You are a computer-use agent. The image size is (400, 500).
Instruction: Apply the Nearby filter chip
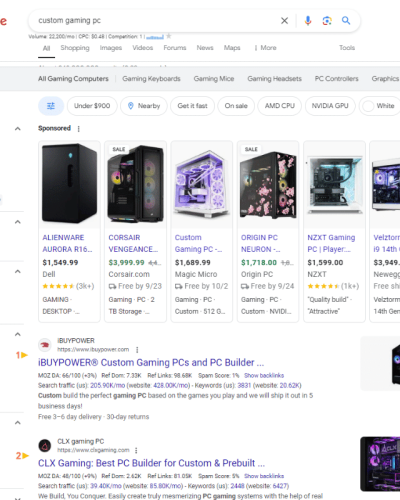click(x=144, y=106)
